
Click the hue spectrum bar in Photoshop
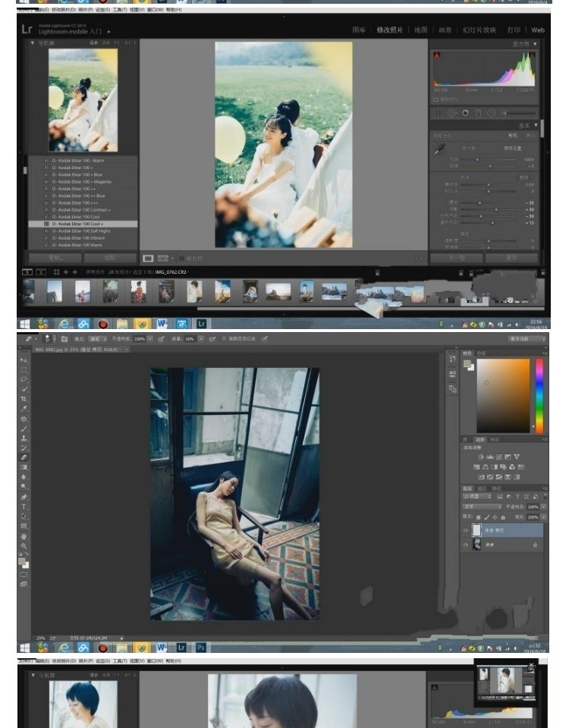point(539,396)
